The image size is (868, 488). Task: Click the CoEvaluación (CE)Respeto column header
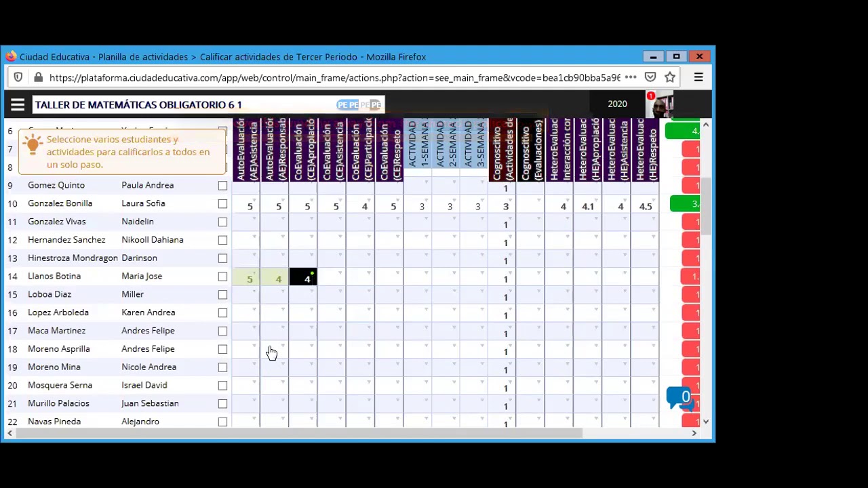(x=389, y=150)
